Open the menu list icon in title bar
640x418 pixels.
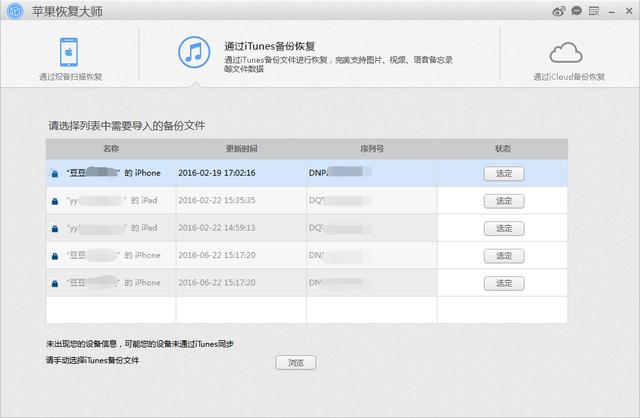point(594,11)
